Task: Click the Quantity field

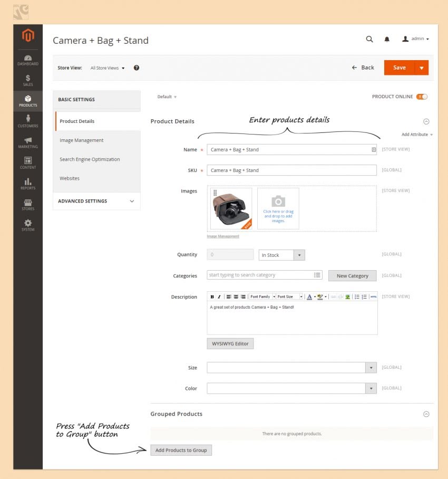Action: click(230, 255)
